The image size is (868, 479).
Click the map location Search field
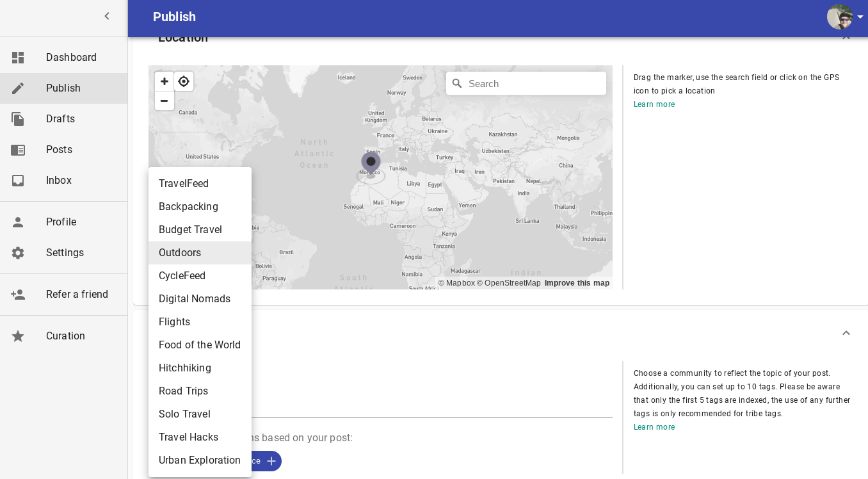[534, 84]
